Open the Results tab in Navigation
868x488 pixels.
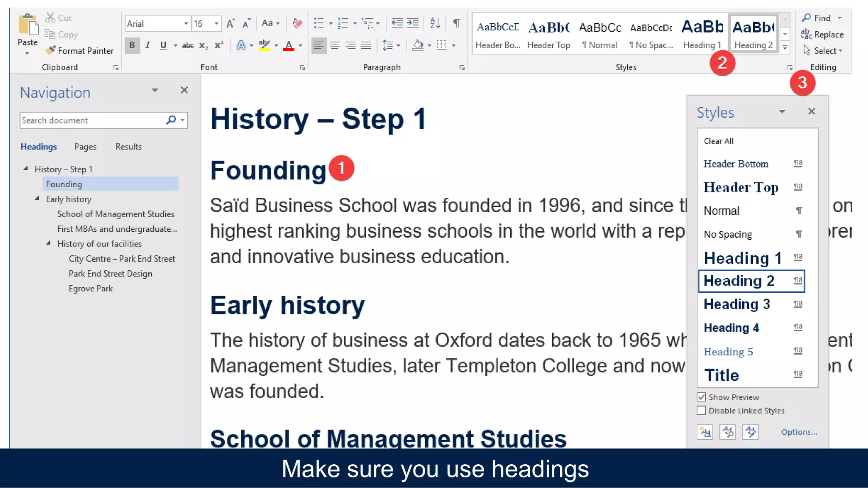tap(128, 147)
